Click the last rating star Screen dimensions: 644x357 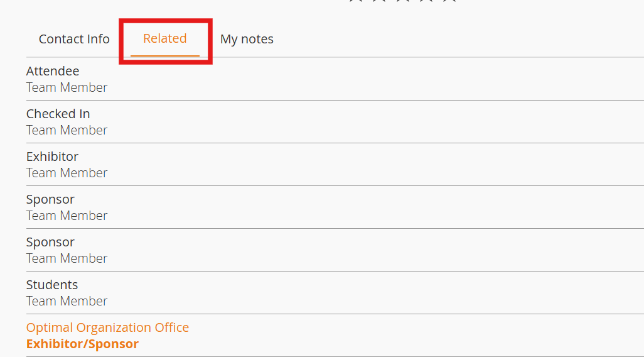click(449, 1)
